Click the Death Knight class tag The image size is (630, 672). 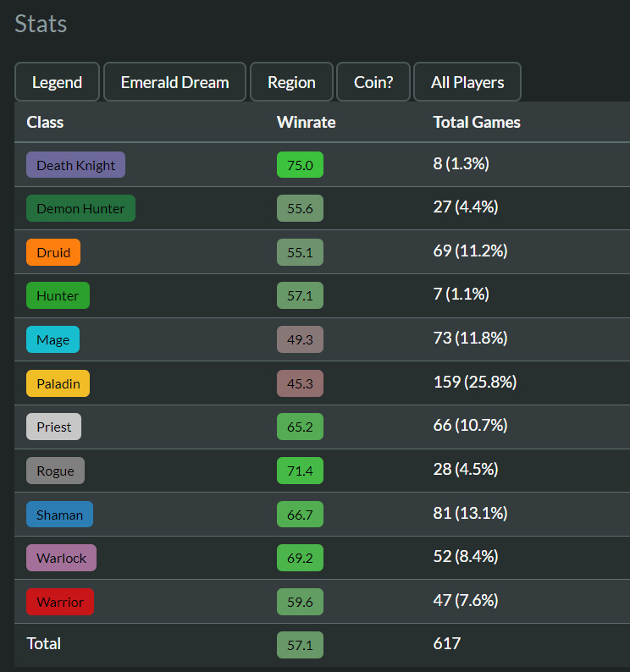(x=75, y=165)
